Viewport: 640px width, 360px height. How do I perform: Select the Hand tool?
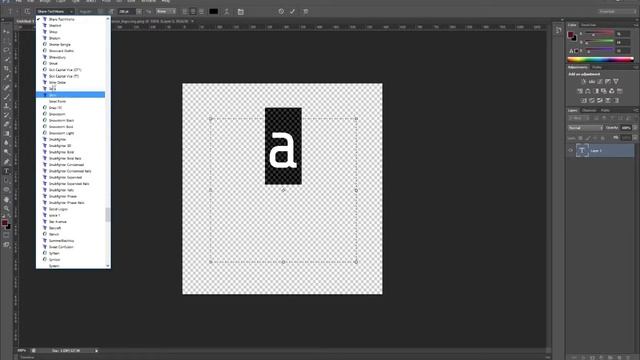6,200
